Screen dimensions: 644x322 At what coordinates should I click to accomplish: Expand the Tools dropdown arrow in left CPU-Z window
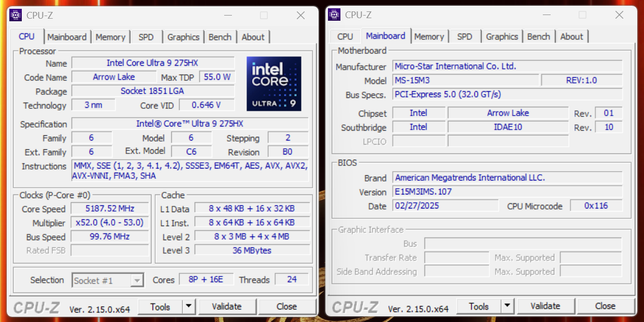[188, 306]
